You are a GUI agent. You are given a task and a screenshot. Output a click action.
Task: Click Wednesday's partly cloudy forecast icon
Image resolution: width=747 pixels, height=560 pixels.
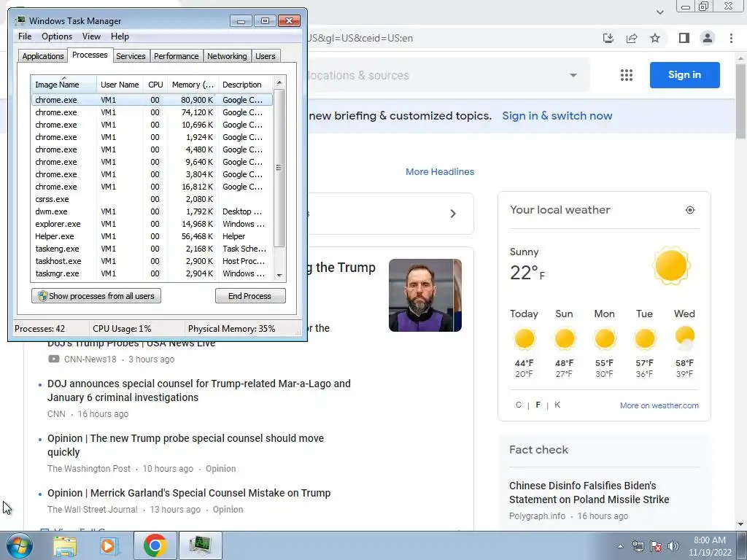coord(684,338)
